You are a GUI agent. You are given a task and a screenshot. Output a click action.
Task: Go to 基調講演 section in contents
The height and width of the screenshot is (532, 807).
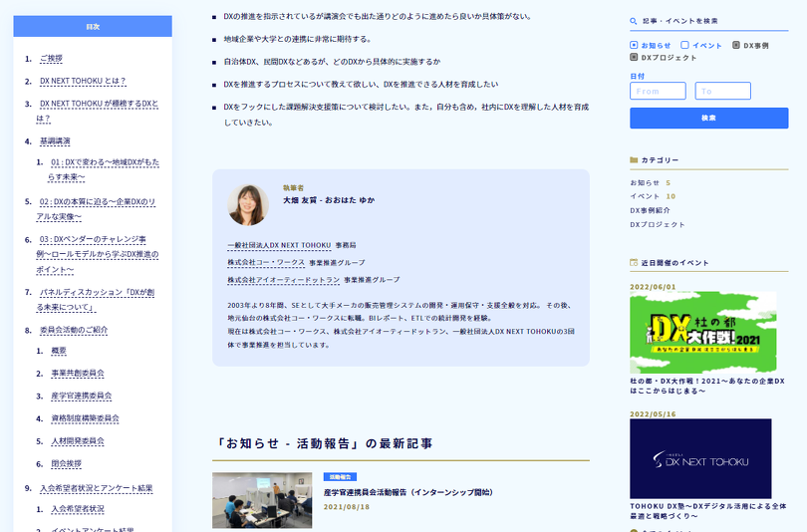pos(54,140)
